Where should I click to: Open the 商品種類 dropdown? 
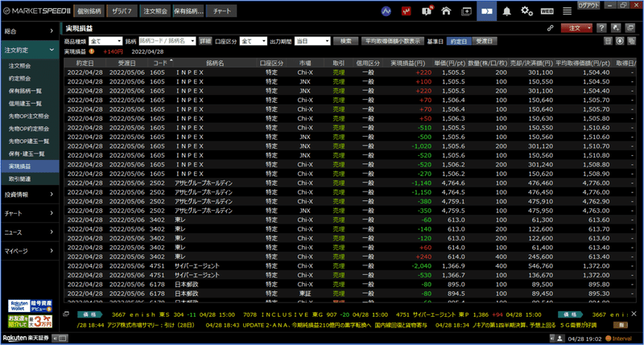(x=105, y=42)
